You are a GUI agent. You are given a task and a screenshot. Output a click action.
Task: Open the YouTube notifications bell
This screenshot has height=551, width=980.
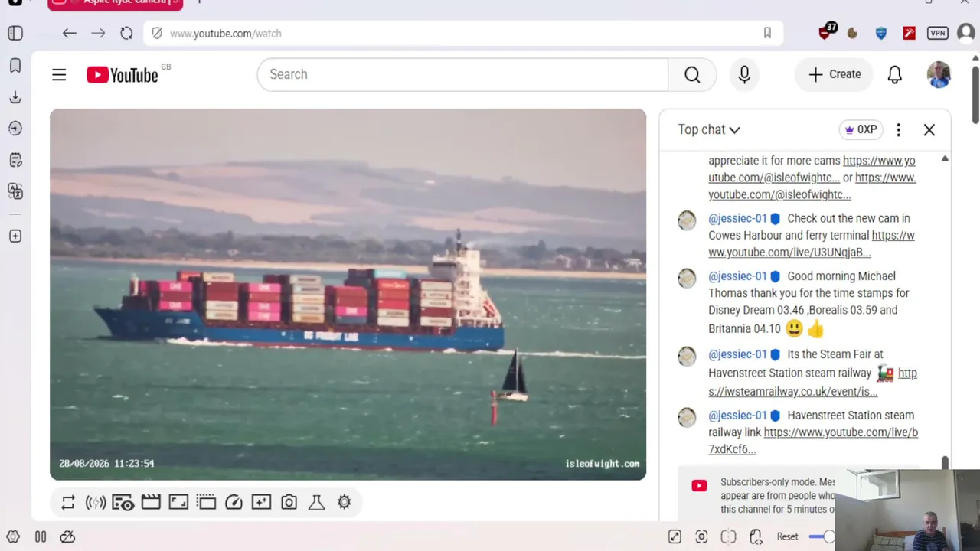coord(894,74)
